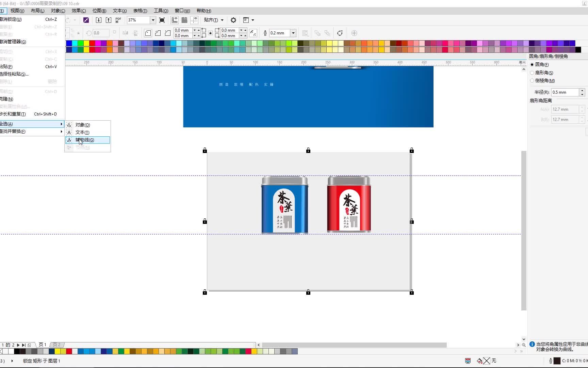Click the fill bucket icon in status bar

tap(479, 361)
